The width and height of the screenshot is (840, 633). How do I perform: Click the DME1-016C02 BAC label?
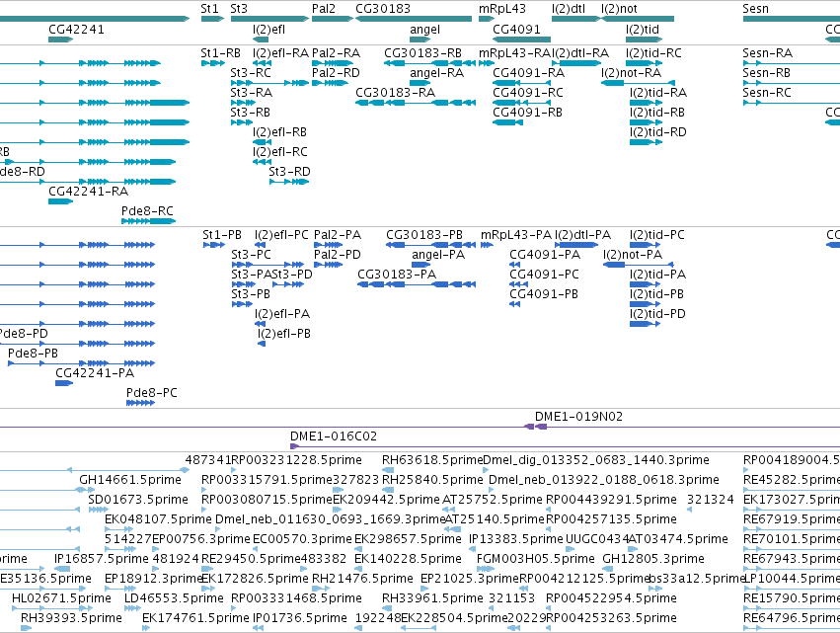(334, 436)
